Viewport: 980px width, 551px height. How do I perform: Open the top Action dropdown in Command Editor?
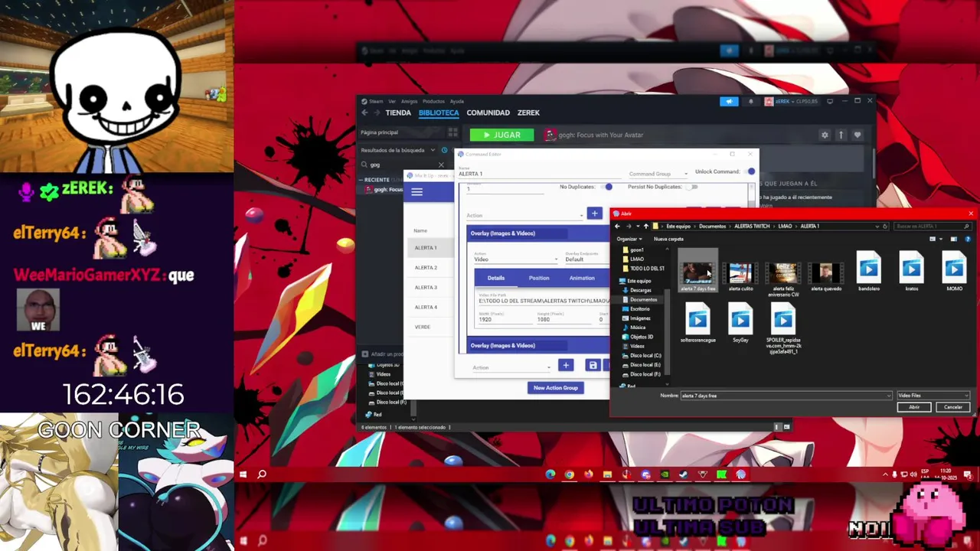coord(524,215)
